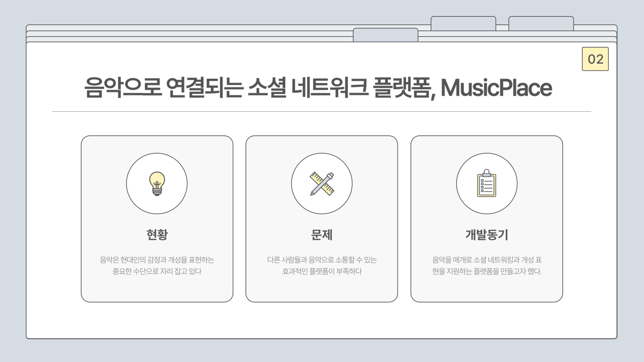The image size is (644, 362).
Task: Select the horizontal divider line under title
Action: coord(321,111)
